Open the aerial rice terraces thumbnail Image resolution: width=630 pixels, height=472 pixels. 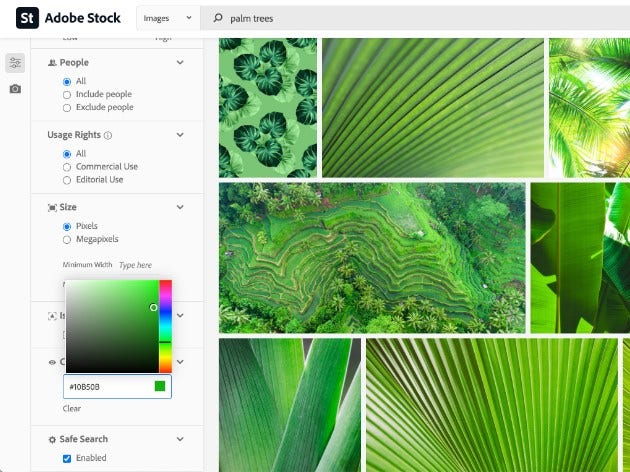[372, 258]
